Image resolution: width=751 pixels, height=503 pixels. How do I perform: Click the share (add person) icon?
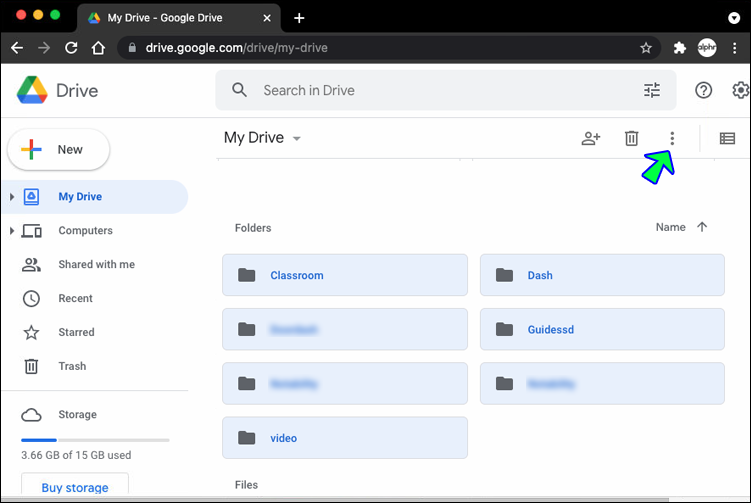pyautogui.click(x=591, y=139)
